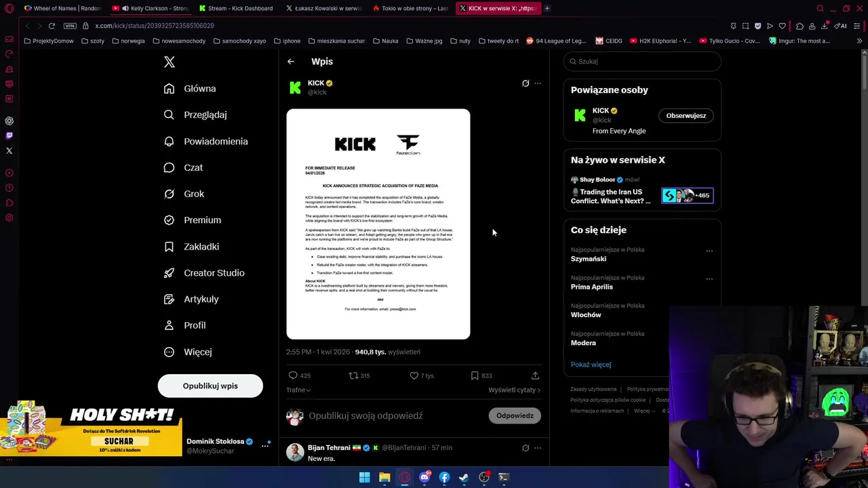Click the Szukaj search field
This screenshot has width=868, height=488.
[x=642, y=61]
